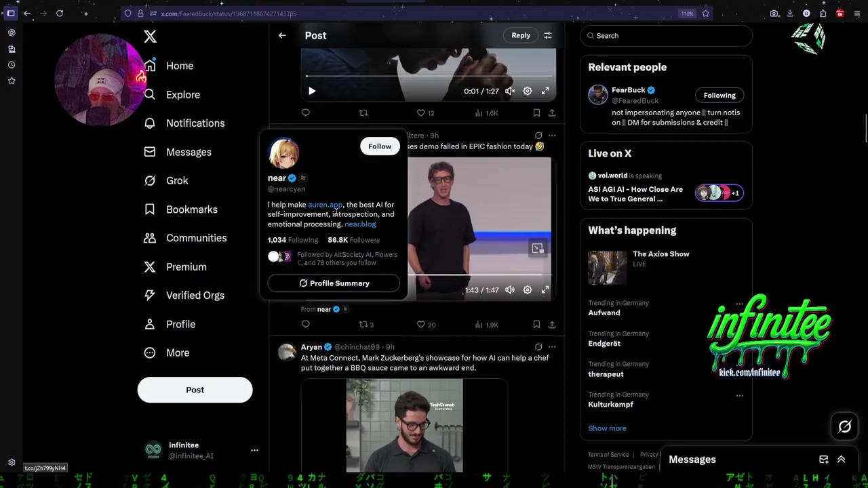868x488 pixels.
Task: Open Verified Orgs in sidebar
Action: pyautogui.click(x=184, y=296)
